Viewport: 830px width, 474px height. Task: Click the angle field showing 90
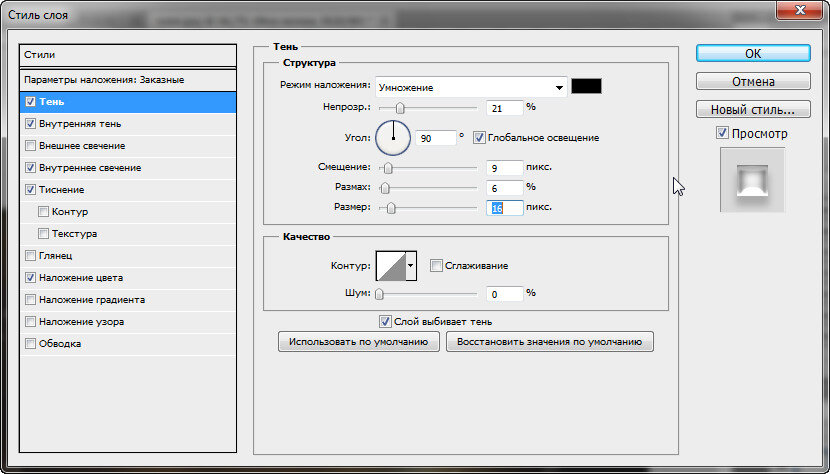click(x=436, y=138)
